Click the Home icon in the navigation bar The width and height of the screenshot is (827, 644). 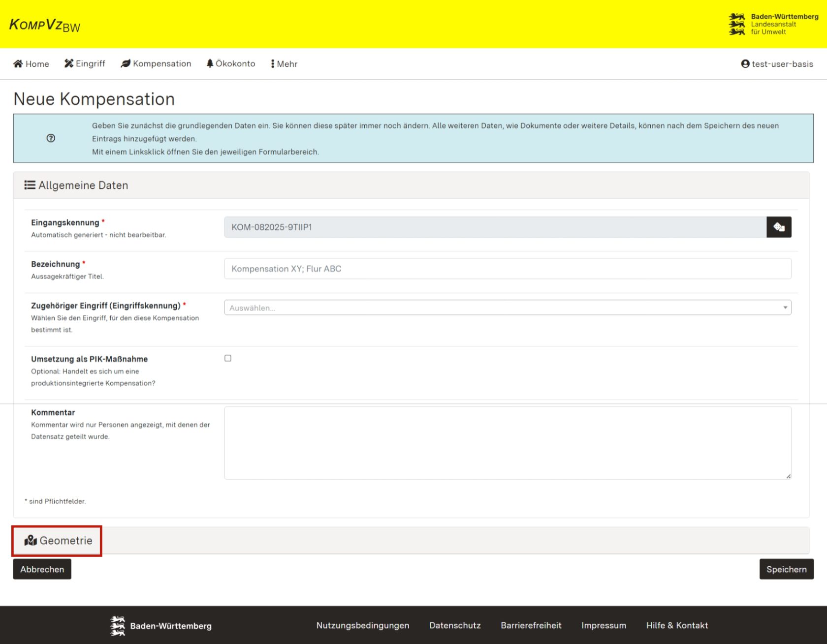click(x=18, y=63)
